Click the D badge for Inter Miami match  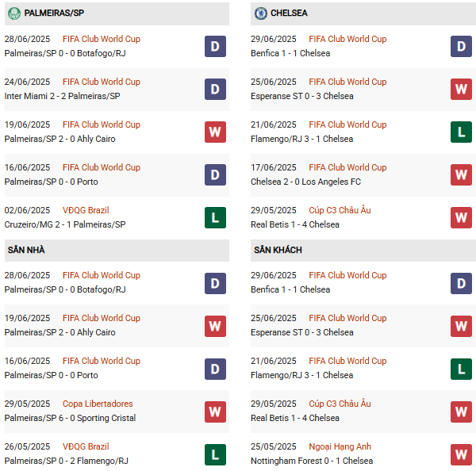215,89
